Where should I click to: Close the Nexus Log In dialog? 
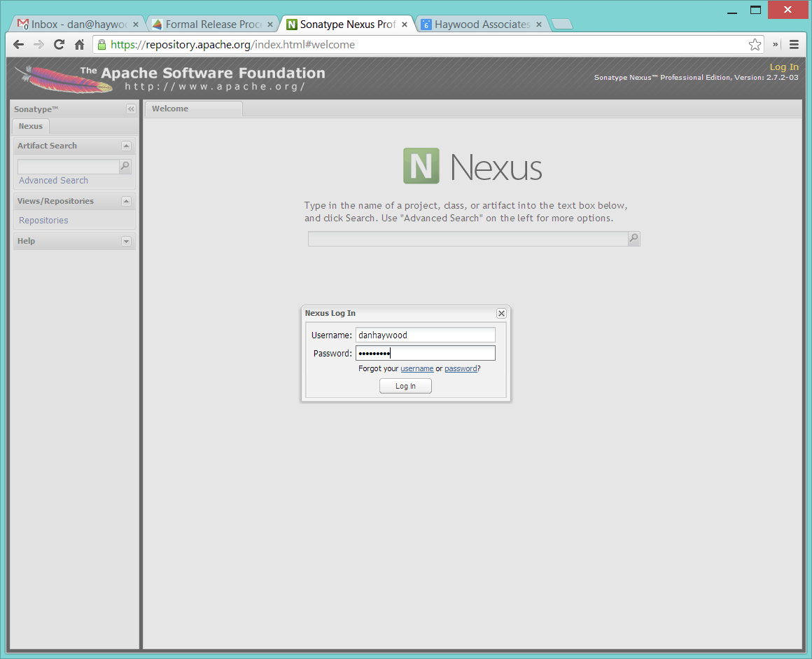click(501, 314)
